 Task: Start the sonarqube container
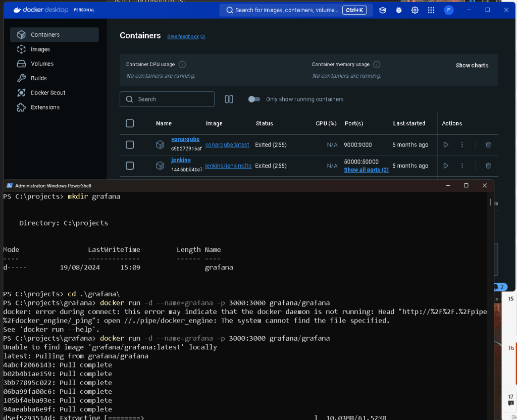(x=446, y=145)
